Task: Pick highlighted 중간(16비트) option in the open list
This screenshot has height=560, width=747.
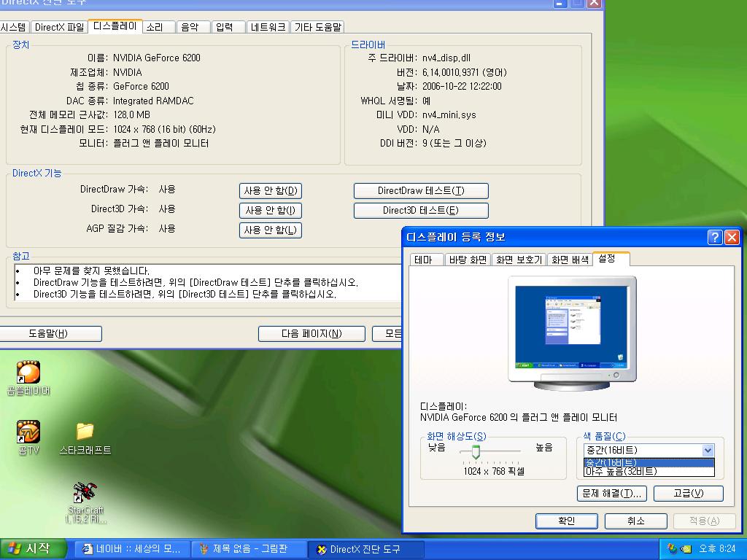Action: pyautogui.click(x=649, y=462)
